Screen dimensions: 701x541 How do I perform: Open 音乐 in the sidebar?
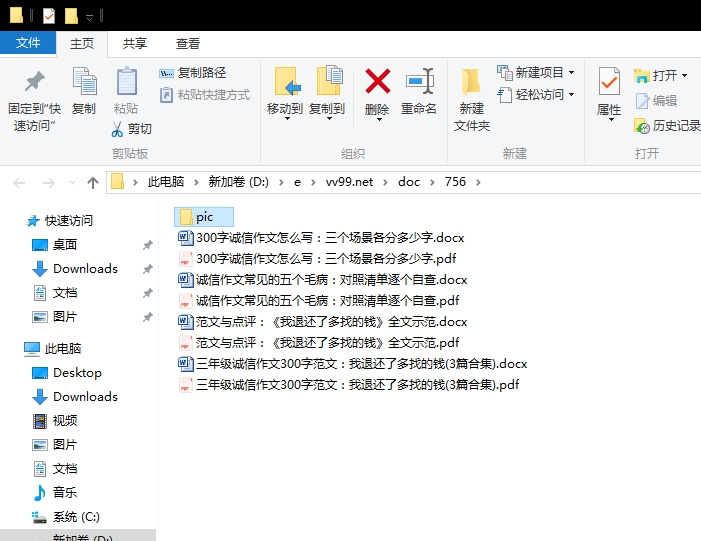click(55, 493)
